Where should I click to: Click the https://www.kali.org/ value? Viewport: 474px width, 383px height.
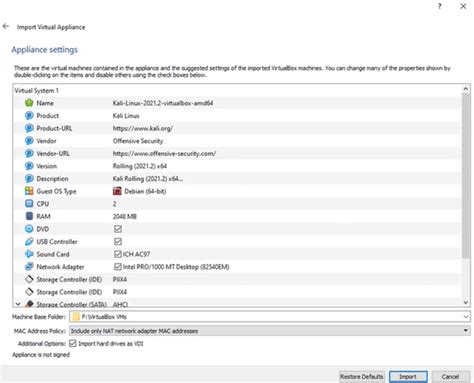click(143, 128)
